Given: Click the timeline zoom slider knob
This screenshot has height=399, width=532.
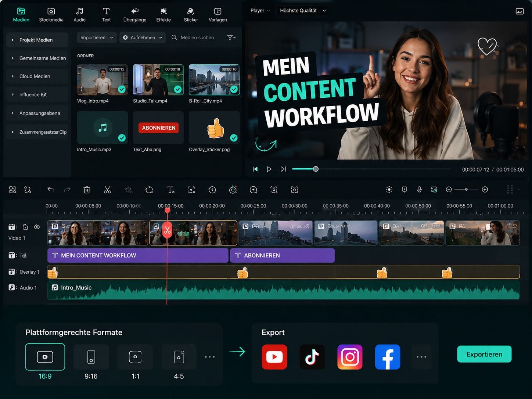Looking at the screenshot, I should pyautogui.click(x=466, y=189).
